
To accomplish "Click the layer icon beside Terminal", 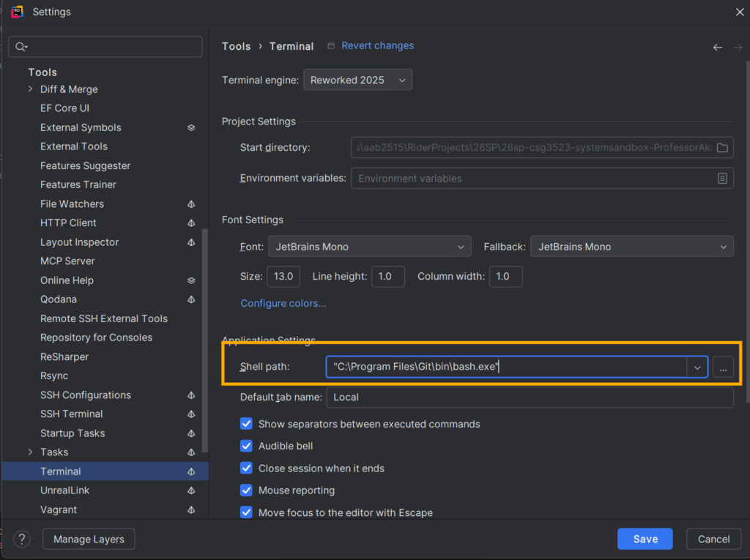I will 191,471.
